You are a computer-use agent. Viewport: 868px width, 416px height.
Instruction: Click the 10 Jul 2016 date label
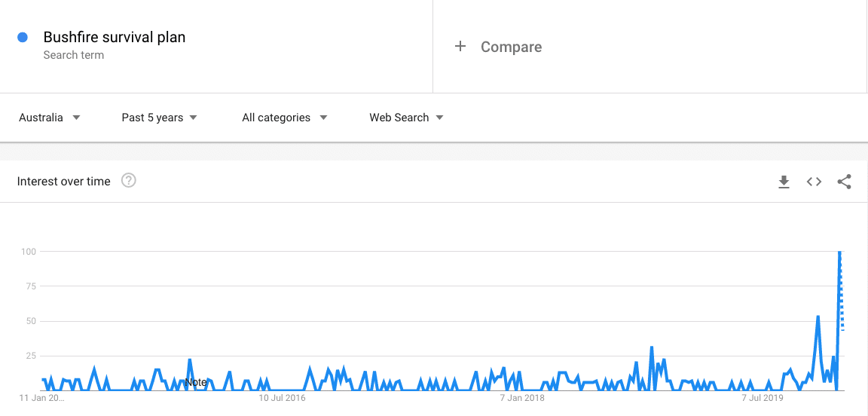click(x=283, y=398)
